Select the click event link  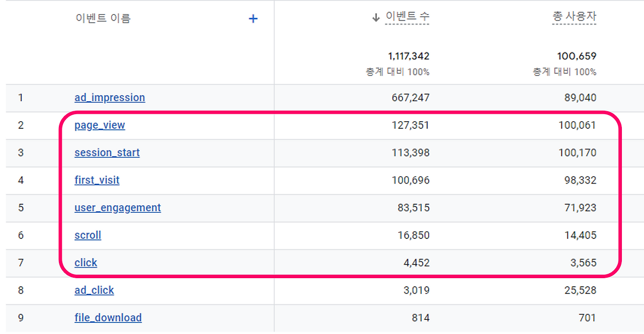[x=86, y=263]
